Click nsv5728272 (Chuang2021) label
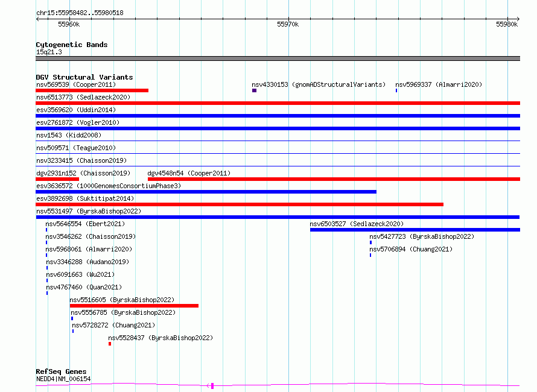This screenshot has width=537, height=392. pos(113,325)
